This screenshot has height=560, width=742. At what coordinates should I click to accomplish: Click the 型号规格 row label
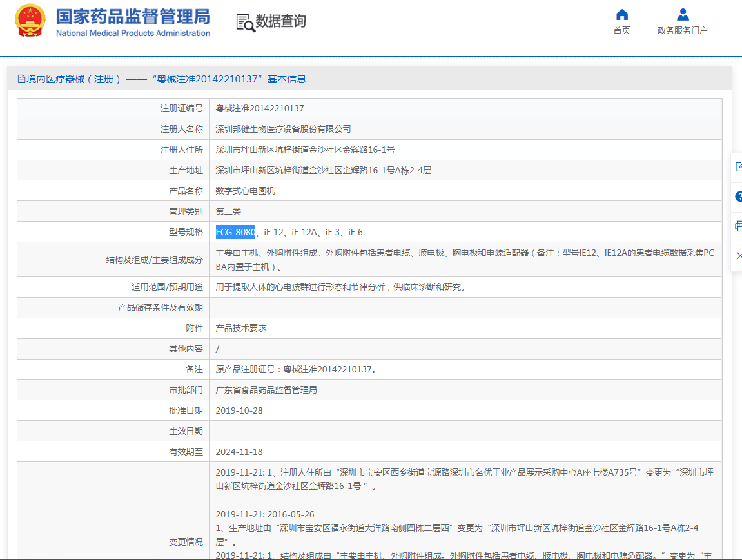pos(186,232)
